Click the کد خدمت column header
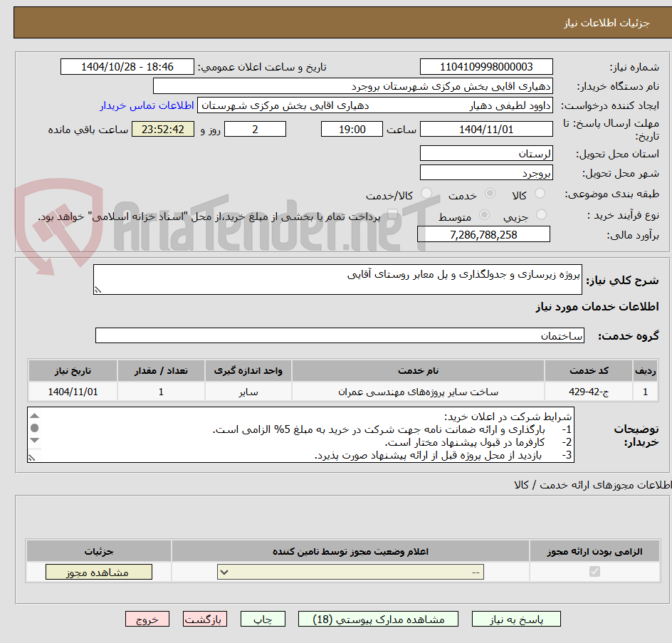This screenshot has height=643, width=672. tap(589, 370)
